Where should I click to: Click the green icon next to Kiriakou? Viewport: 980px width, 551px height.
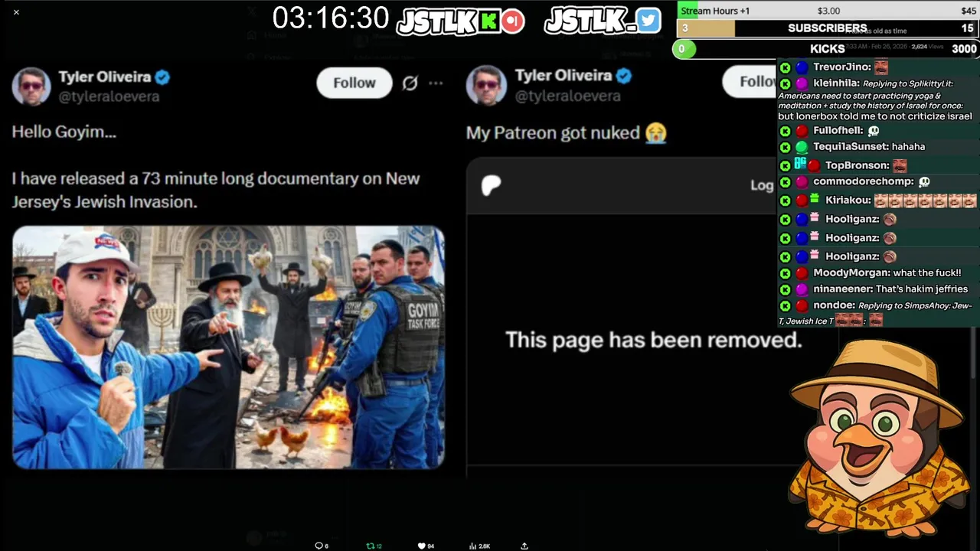pos(785,201)
